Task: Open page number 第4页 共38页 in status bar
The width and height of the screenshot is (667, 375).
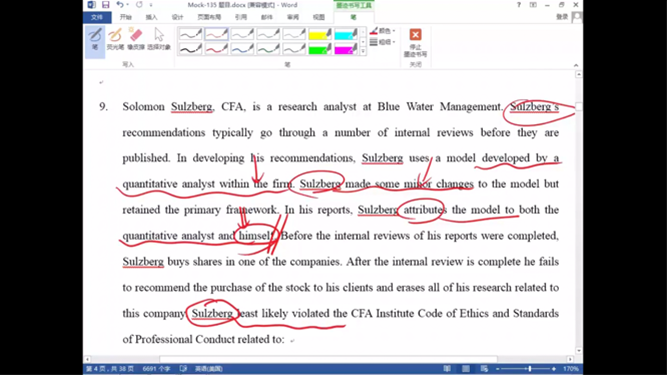Action: coord(110,369)
